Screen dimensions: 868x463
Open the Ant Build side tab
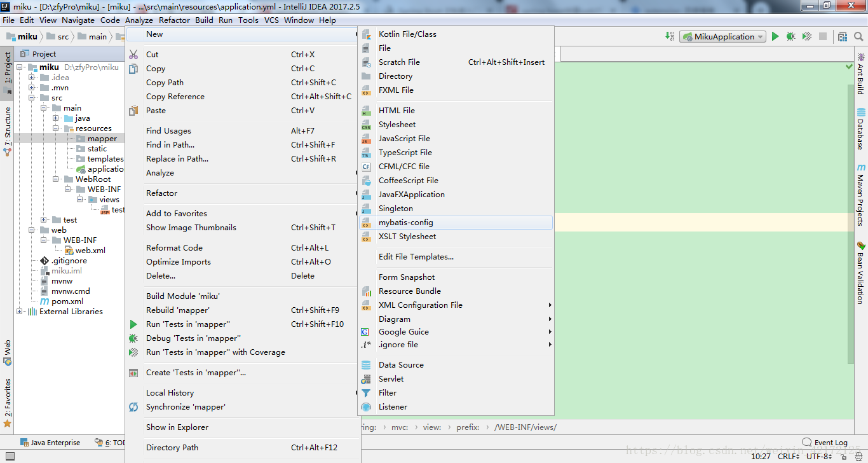click(x=861, y=74)
